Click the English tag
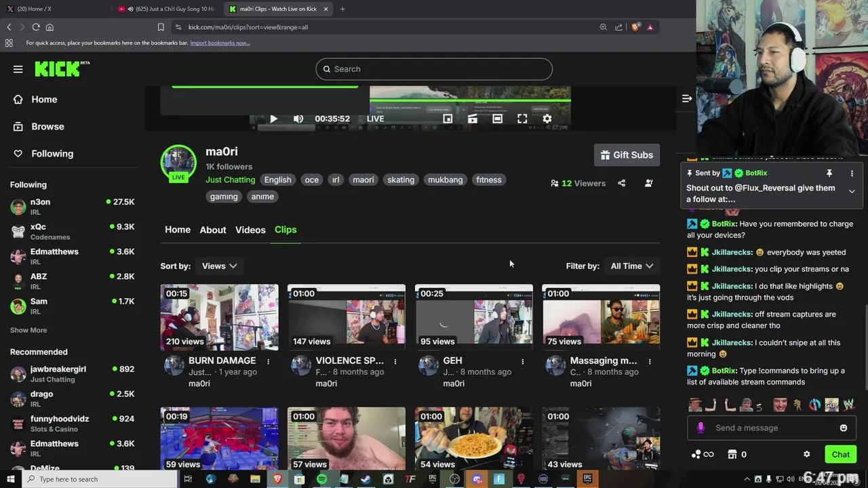The height and width of the screenshot is (488, 868). pos(277,180)
